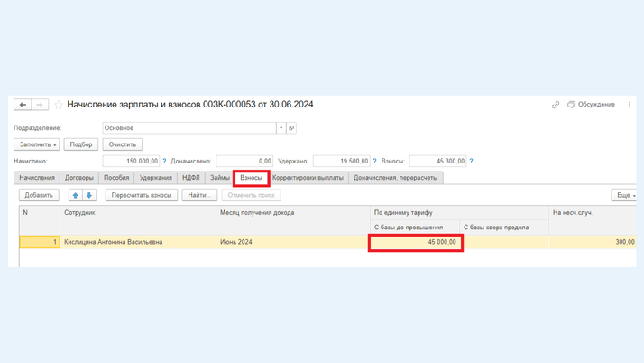This screenshot has width=644, height=363.
Task: Click the Доначислено field 0,00
Action: pyautogui.click(x=244, y=161)
